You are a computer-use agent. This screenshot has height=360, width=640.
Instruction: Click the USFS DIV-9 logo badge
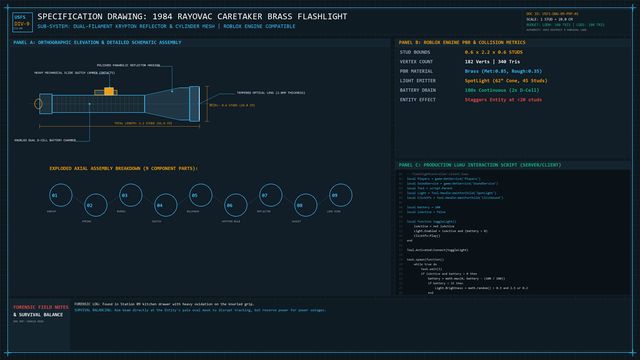(22, 22)
